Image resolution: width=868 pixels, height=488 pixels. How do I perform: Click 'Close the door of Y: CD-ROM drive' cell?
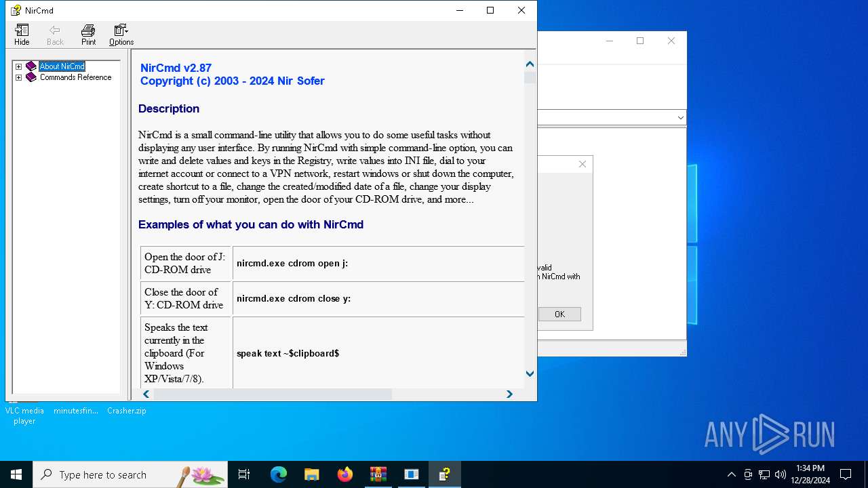tap(186, 298)
